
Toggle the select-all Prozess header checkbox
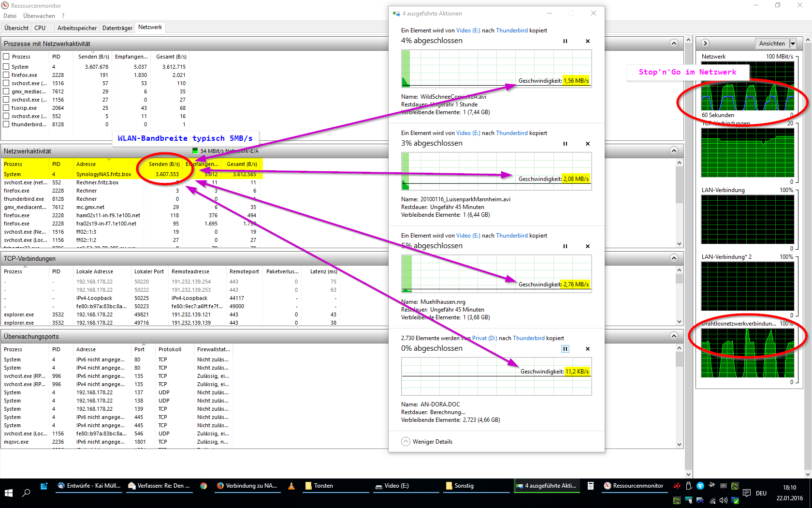pos(6,57)
